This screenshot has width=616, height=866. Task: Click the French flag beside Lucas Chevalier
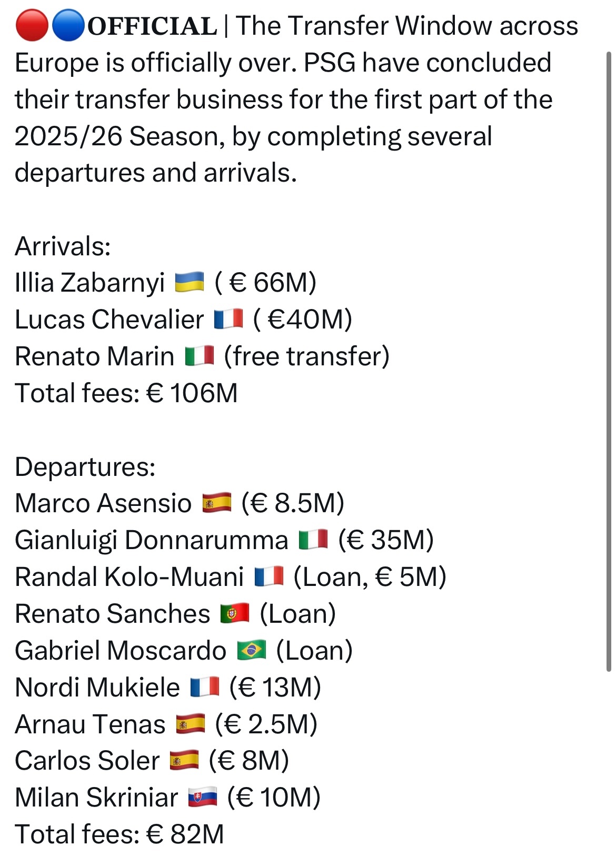coord(228,319)
